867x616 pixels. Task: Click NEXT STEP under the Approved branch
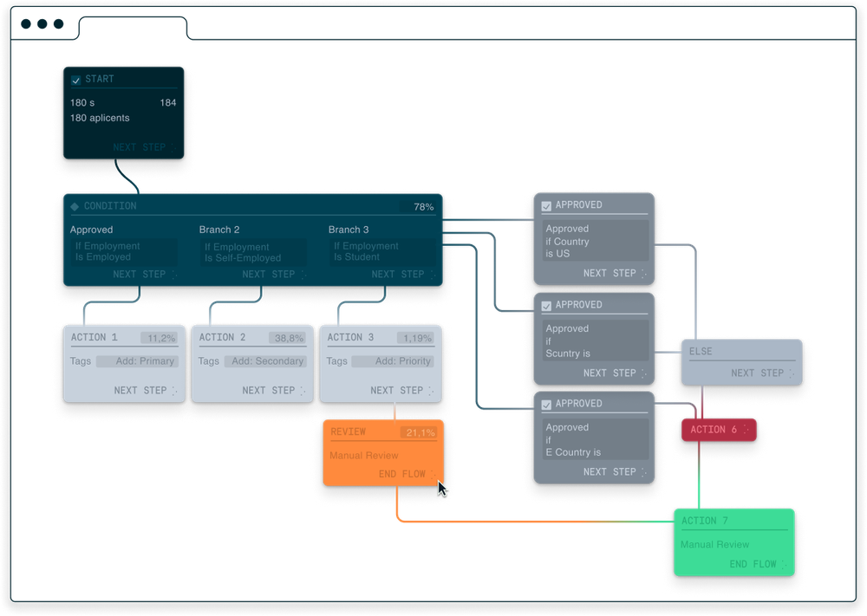(140, 274)
